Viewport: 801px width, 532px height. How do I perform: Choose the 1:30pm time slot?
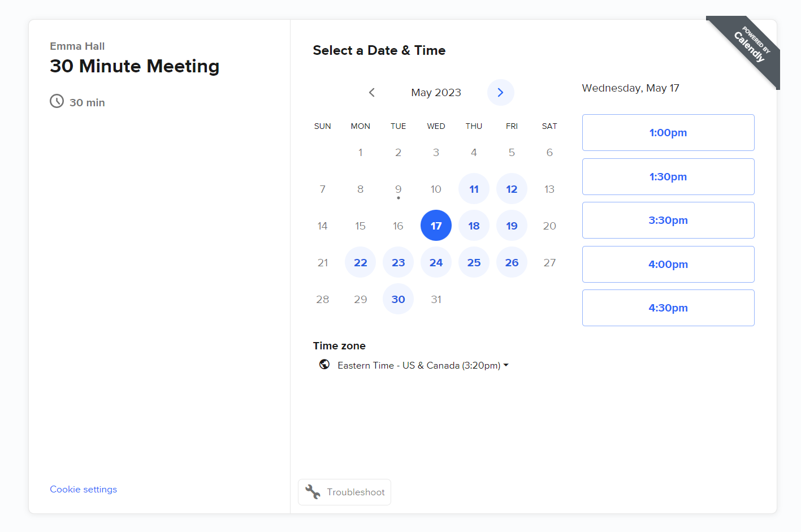click(x=668, y=176)
